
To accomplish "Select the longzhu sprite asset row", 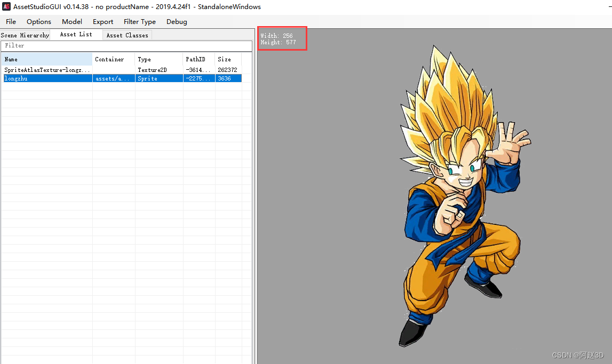I will (x=123, y=78).
